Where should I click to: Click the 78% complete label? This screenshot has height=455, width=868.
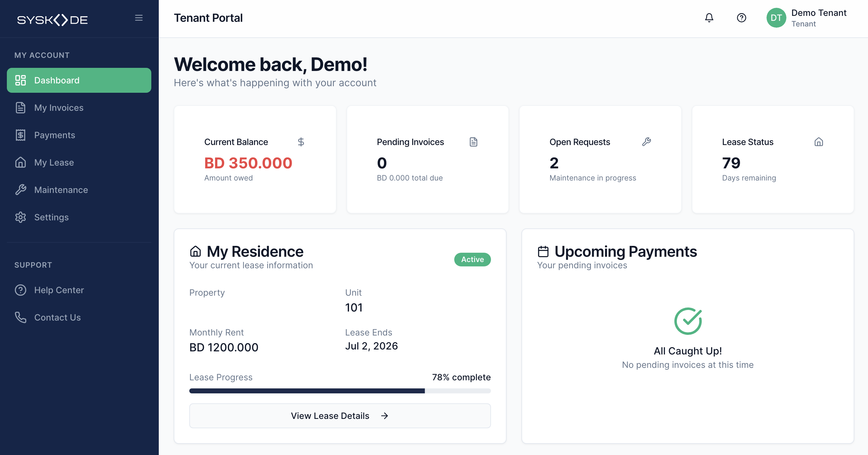(461, 377)
